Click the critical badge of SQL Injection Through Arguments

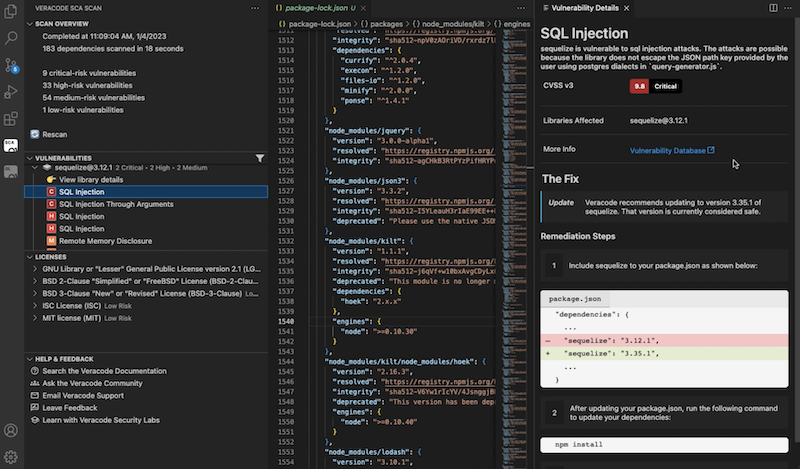[x=51, y=204]
